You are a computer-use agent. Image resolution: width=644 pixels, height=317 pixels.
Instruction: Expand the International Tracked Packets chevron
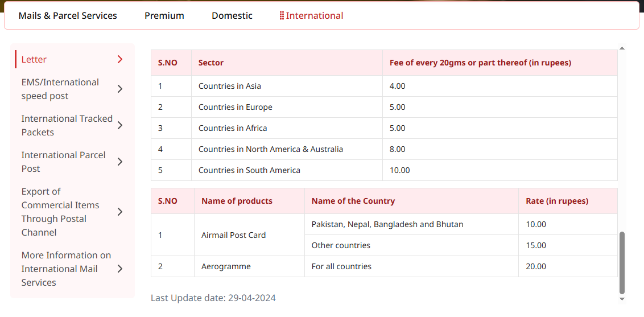(x=120, y=125)
